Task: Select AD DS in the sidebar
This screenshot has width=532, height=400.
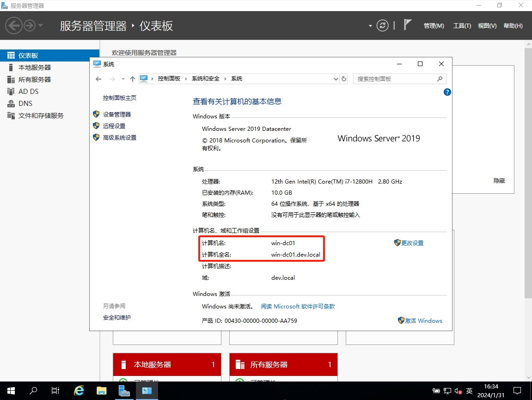Action: pos(28,92)
